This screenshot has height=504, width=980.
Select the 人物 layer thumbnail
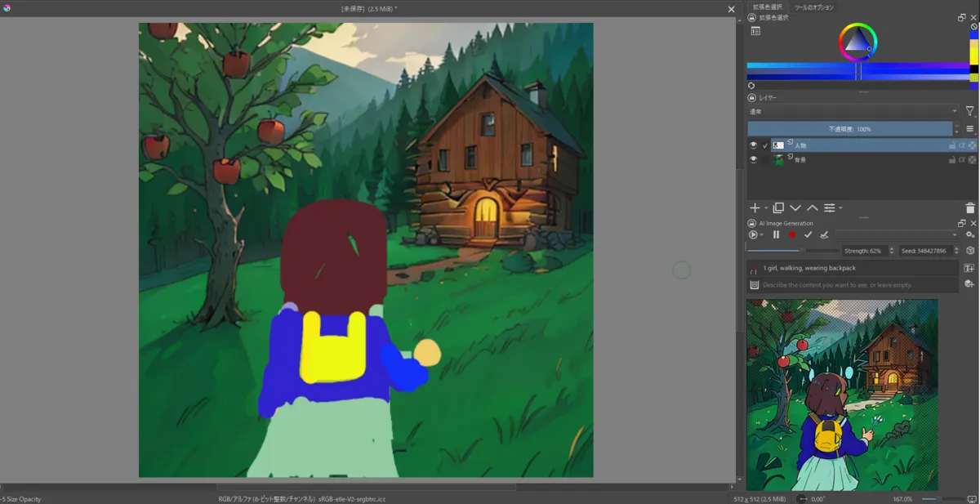[778, 145]
